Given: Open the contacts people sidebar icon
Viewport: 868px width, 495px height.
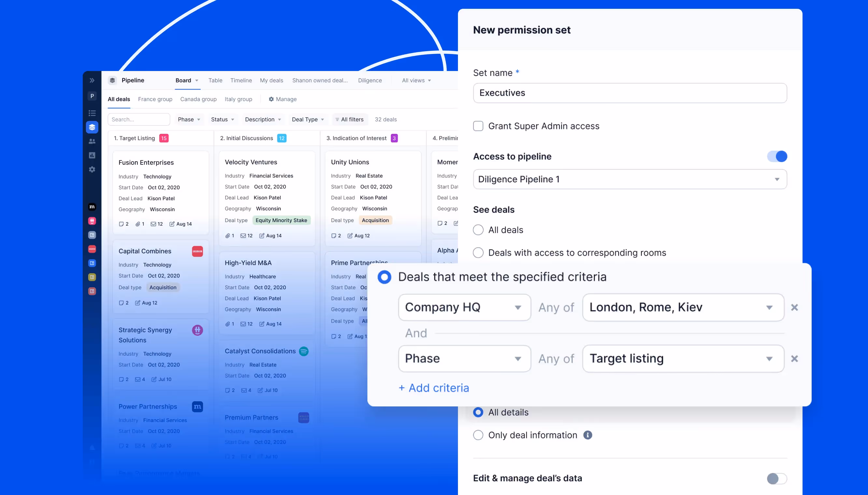Looking at the screenshot, I should (92, 141).
